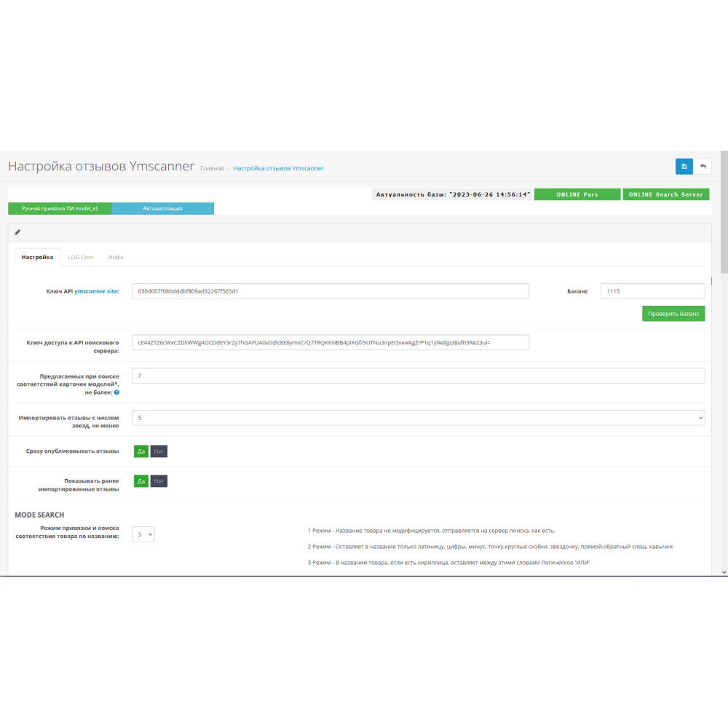The height and width of the screenshot is (728, 728).
Task: Click the pencil edit icon
Action: tap(17, 232)
